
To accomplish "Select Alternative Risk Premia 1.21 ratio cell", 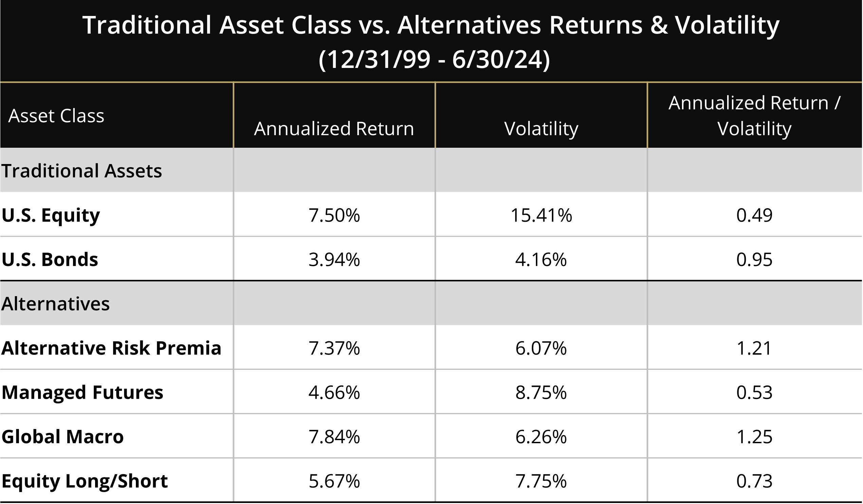I will click(754, 348).
